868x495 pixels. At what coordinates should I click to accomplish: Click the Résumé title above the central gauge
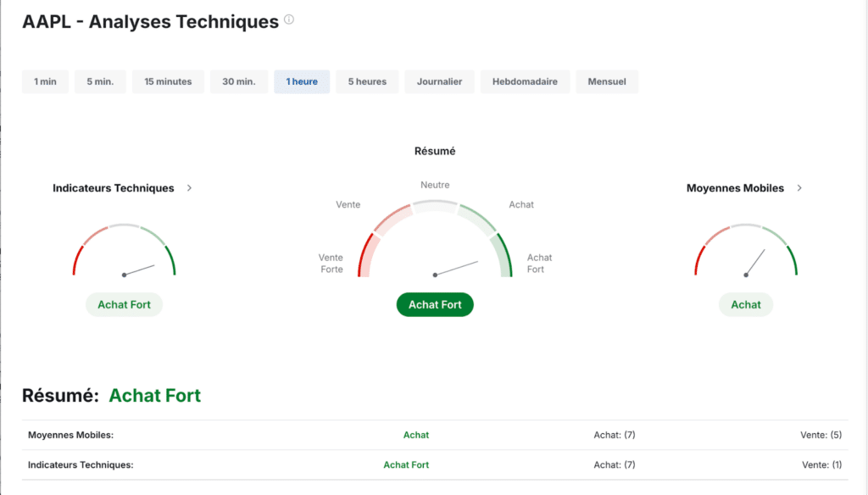point(435,151)
